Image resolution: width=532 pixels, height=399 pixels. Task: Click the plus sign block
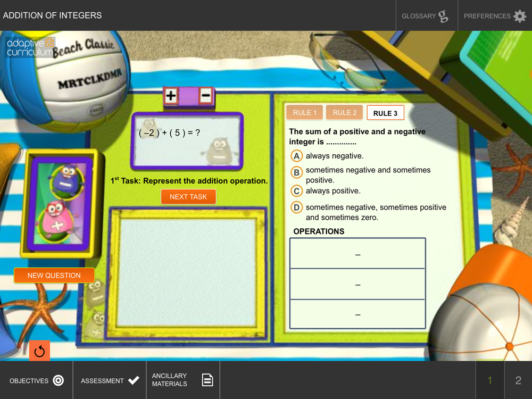pos(171,96)
